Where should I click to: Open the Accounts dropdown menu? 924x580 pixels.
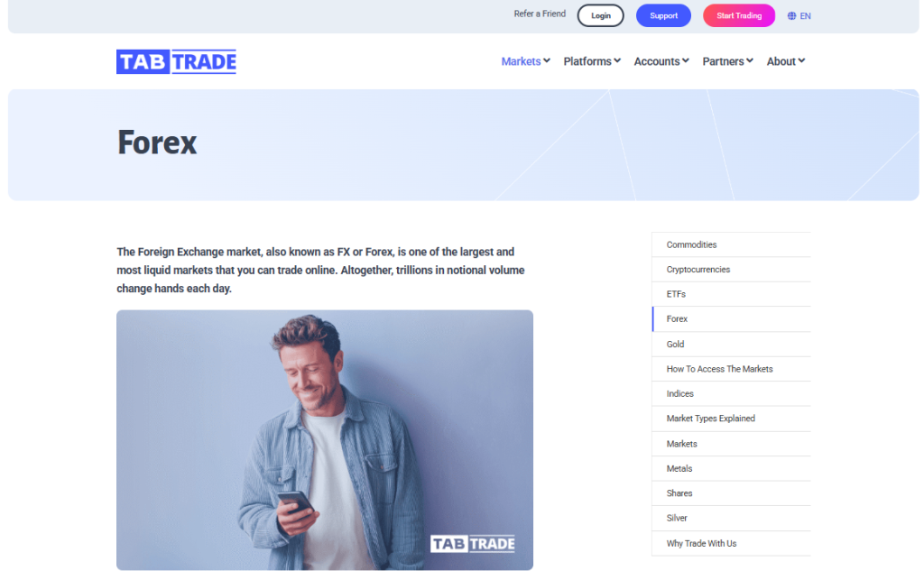pos(661,61)
